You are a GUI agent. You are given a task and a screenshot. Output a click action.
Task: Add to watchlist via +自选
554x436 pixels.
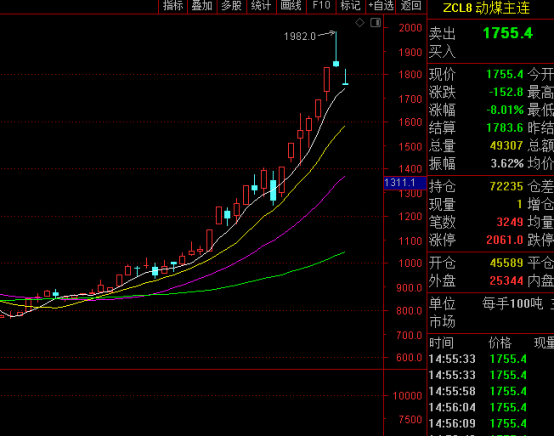(381, 6)
